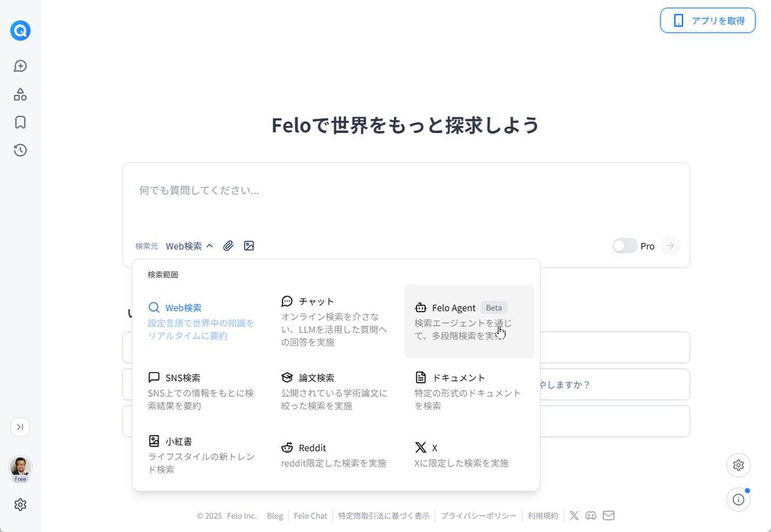The height and width of the screenshot is (532, 771).
Task: Click the paperclip attach file icon
Action: (x=228, y=246)
